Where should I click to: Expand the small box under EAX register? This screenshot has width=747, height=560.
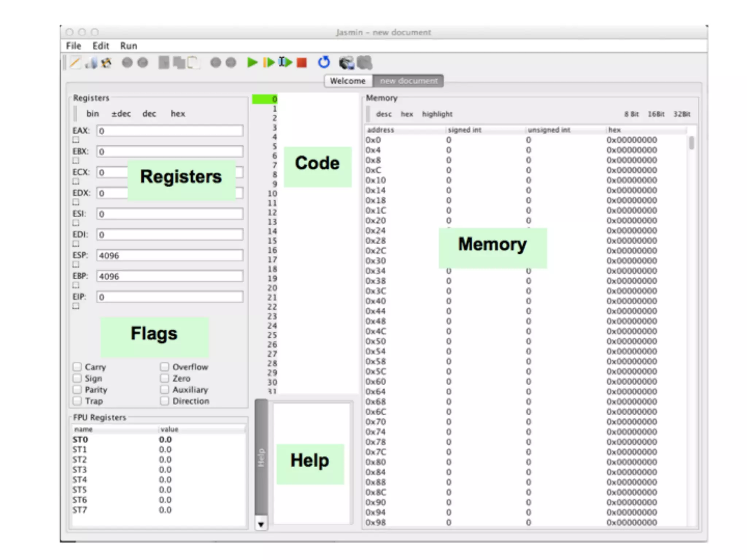(76, 140)
